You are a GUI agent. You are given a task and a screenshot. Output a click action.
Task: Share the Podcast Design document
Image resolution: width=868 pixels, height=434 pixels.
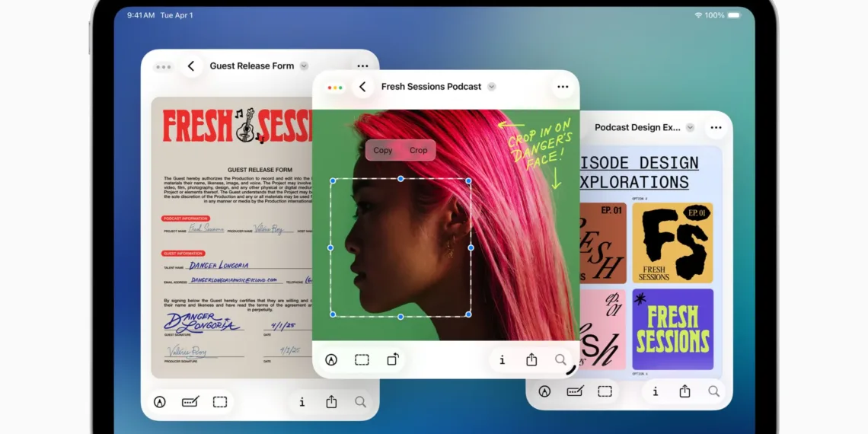click(x=685, y=391)
